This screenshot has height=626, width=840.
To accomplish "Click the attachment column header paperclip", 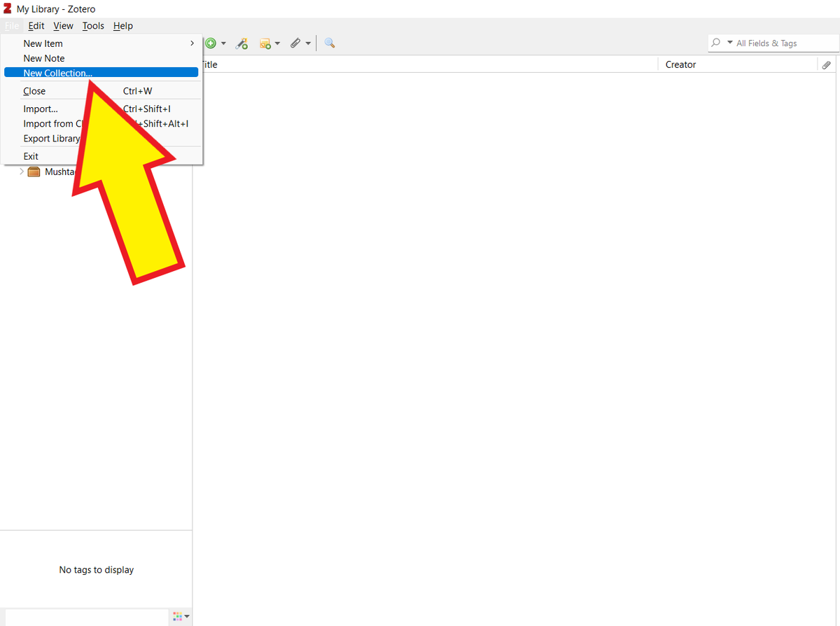I will coord(826,64).
